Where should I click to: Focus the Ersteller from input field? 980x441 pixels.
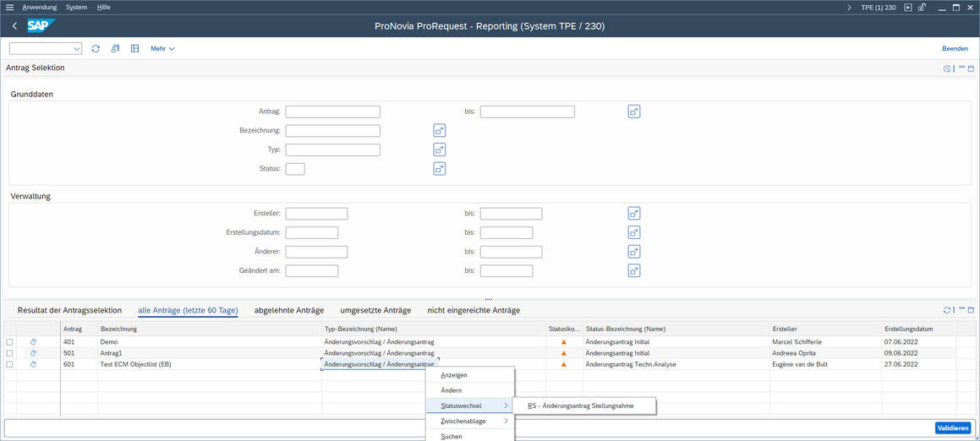[316, 214]
